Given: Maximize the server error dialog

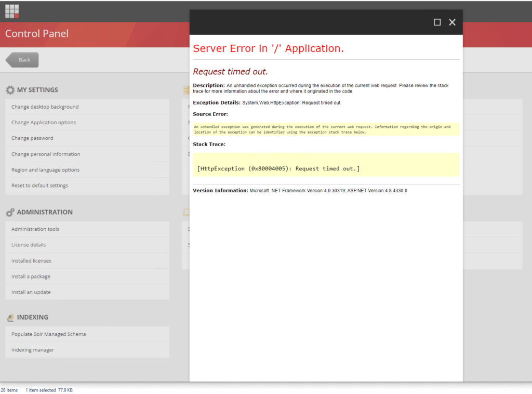Looking at the screenshot, I should click(437, 22).
